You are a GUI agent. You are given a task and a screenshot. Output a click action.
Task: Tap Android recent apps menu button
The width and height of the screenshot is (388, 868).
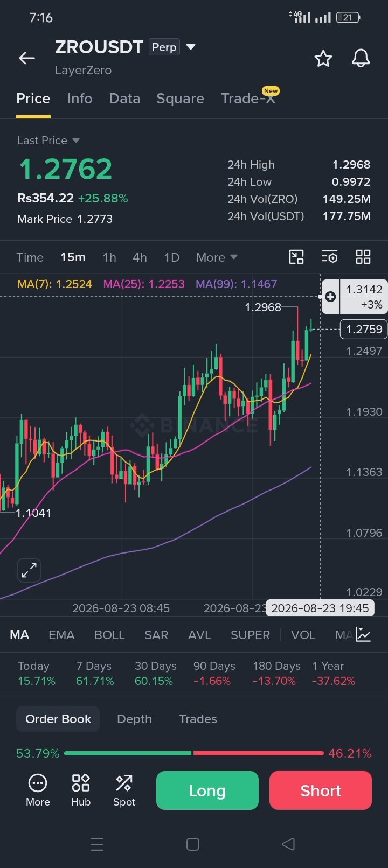pyautogui.click(x=97, y=844)
